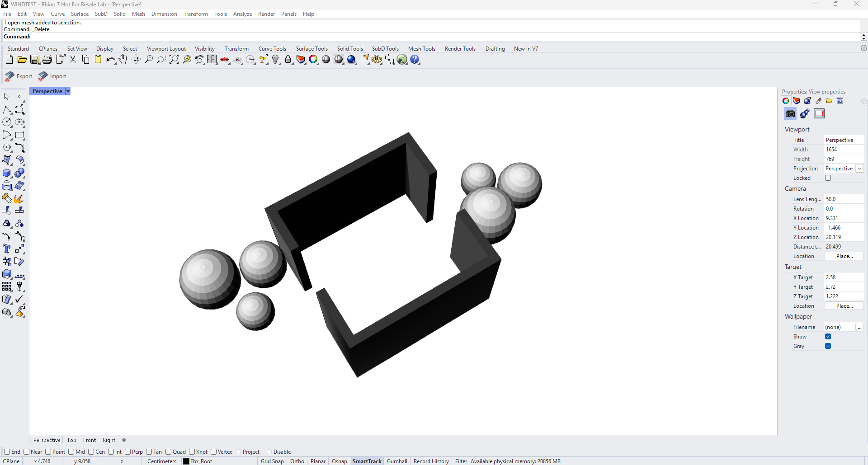Open the Mesh menu

pyautogui.click(x=138, y=14)
